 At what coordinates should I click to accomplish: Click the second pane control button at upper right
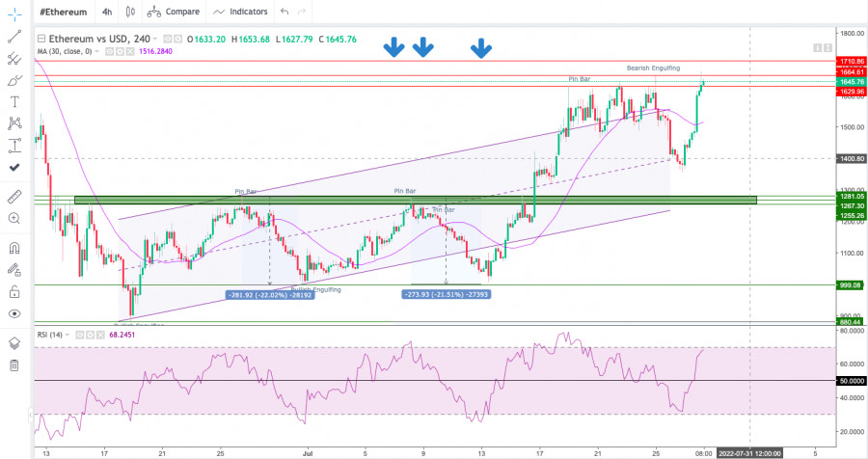827,48
